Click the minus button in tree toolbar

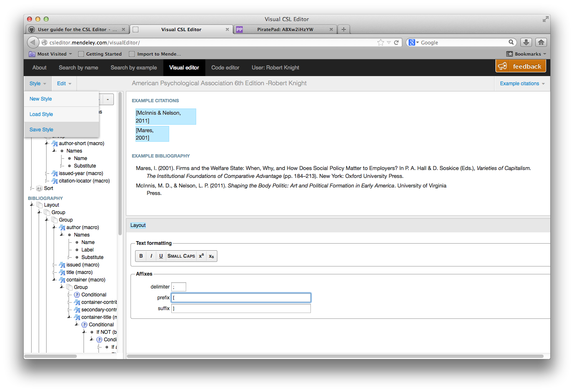pos(108,99)
